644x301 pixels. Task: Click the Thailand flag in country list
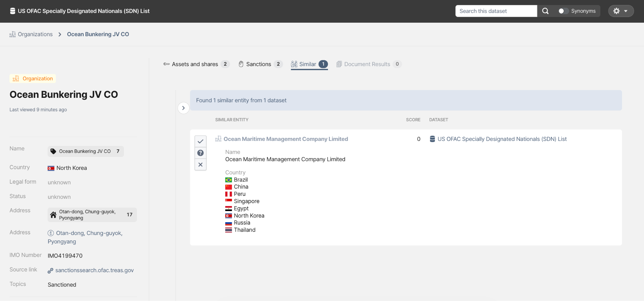click(x=229, y=230)
